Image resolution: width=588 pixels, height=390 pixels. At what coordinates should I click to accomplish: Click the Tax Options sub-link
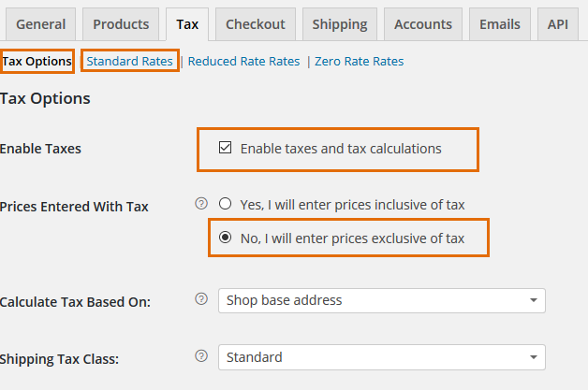pos(37,62)
